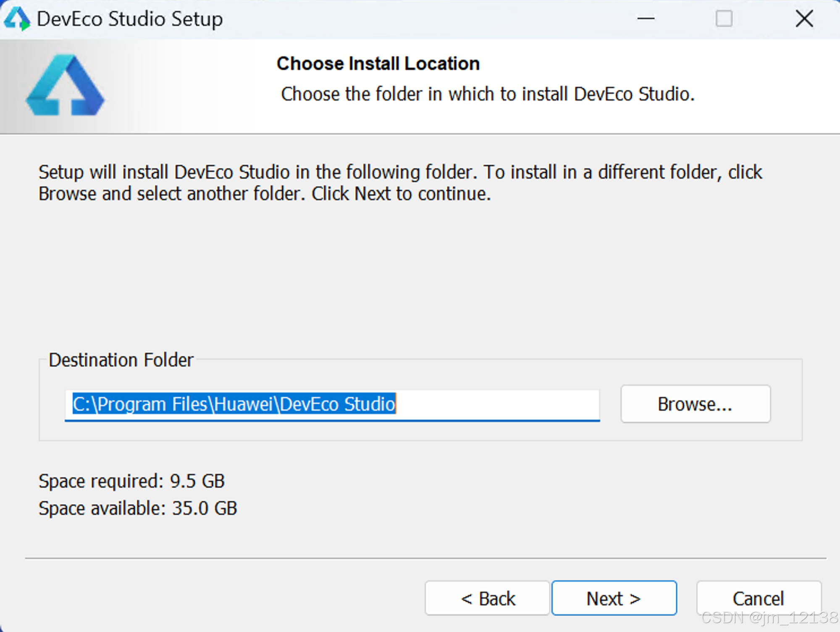The image size is (840, 632).
Task: Close the DevEco Studio Setup window
Action: pos(804,18)
